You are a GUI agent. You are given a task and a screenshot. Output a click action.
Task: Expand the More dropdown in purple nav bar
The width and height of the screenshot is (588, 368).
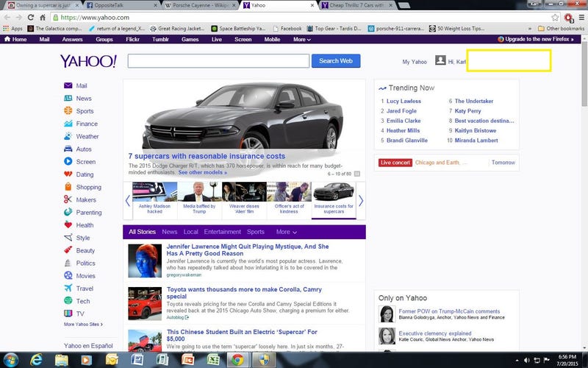(302, 39)
